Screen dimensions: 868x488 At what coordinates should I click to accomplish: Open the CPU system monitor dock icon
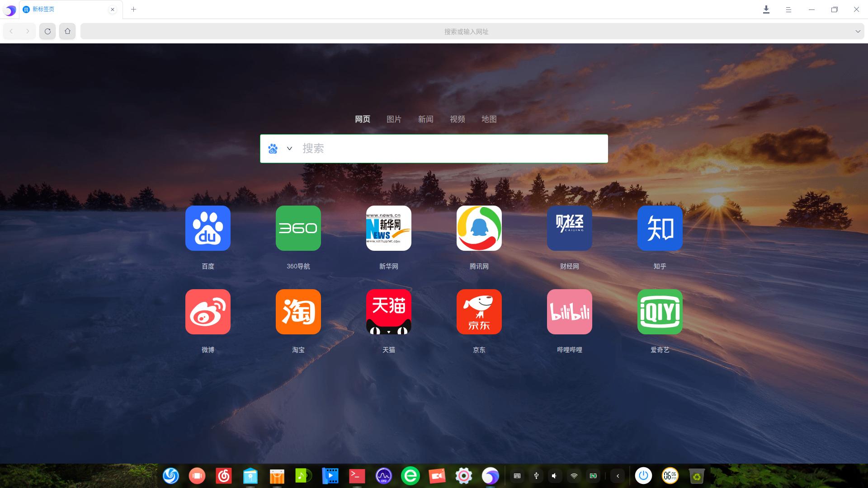pyautogui.click(x=383, y=475)
